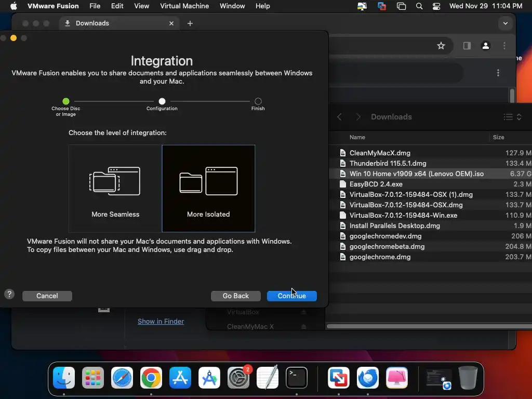Open the Chrome profile icon
The width and height of the screenshot is (532, 399).
coord(486,46)
